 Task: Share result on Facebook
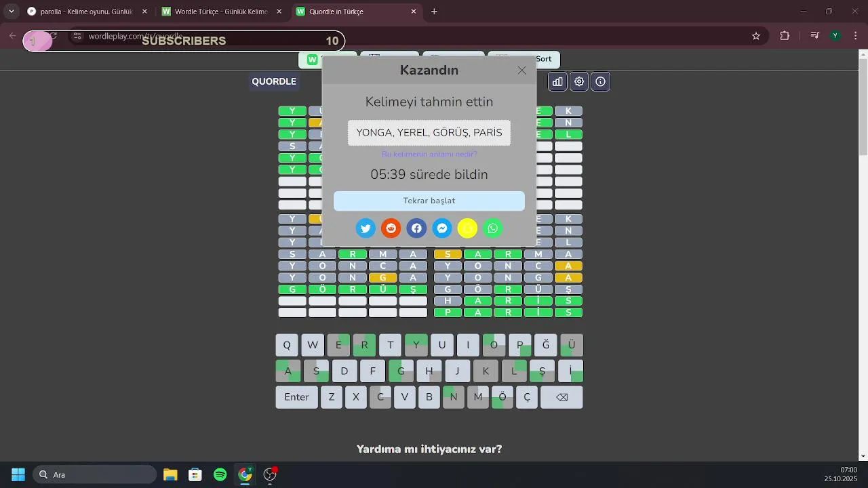point(416,228)
